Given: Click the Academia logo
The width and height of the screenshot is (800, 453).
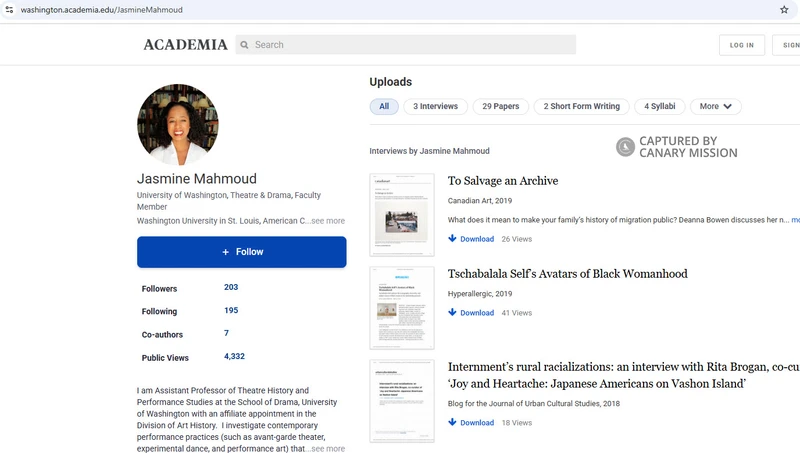Looking at the screenshot, I should coord(185,45).
